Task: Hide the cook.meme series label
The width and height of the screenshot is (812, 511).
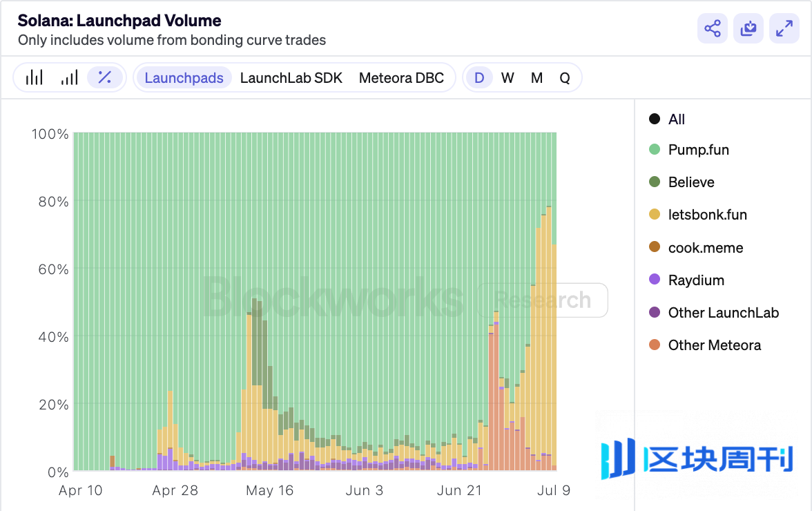Action: point(706,247)
